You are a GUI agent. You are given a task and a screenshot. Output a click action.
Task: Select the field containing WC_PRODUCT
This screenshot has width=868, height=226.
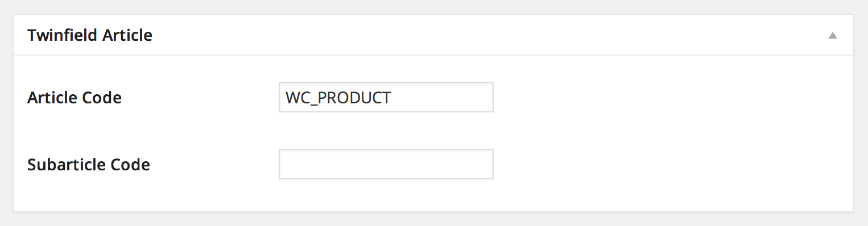coord(386,97)
